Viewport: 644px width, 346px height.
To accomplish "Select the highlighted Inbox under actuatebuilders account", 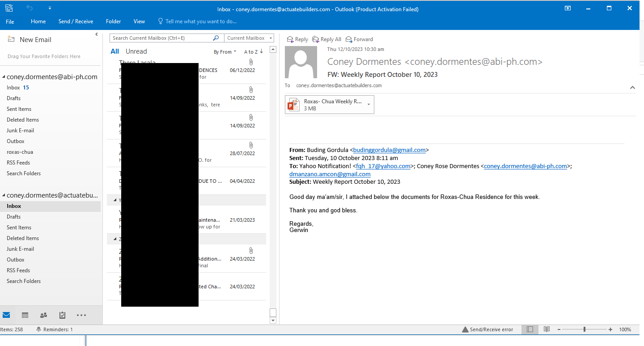I will tap(50, 206).
